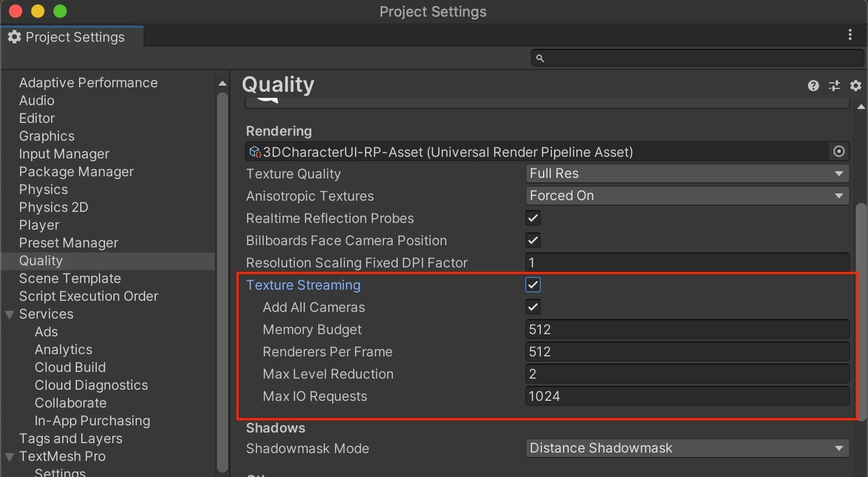This screenshot has width=868, height=477.
Task: Uncheck Add All Cameras
Action: tap(532, 307)
